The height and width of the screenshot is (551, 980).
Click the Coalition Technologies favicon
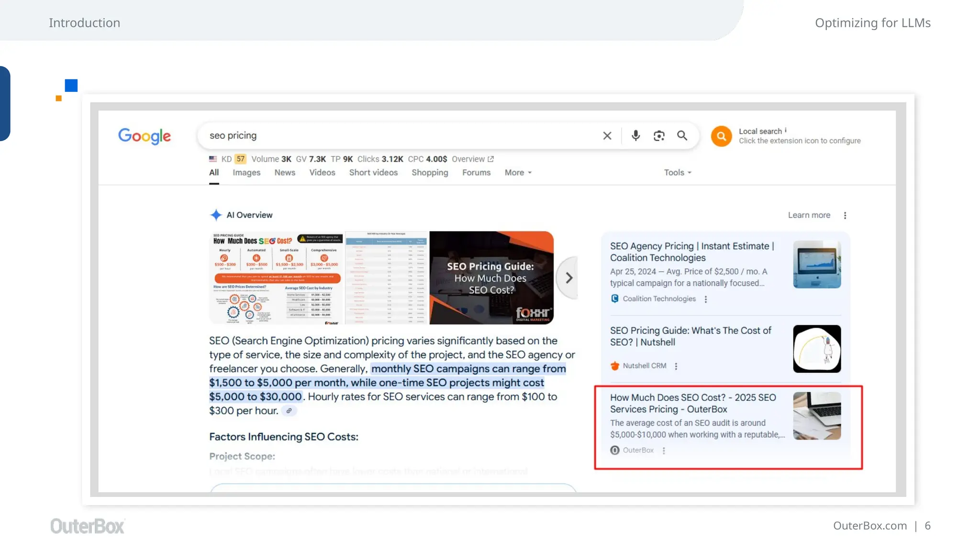pos(615,299)
